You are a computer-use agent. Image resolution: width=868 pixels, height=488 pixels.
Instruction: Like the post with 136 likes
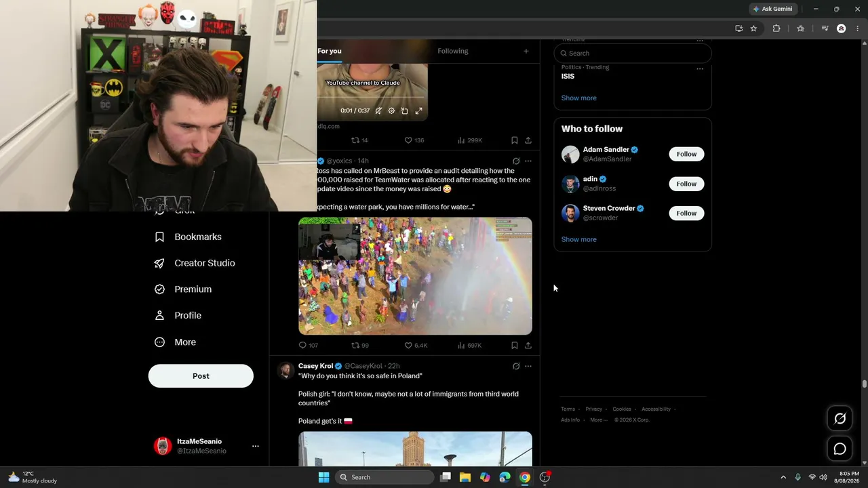coord(414,140)
